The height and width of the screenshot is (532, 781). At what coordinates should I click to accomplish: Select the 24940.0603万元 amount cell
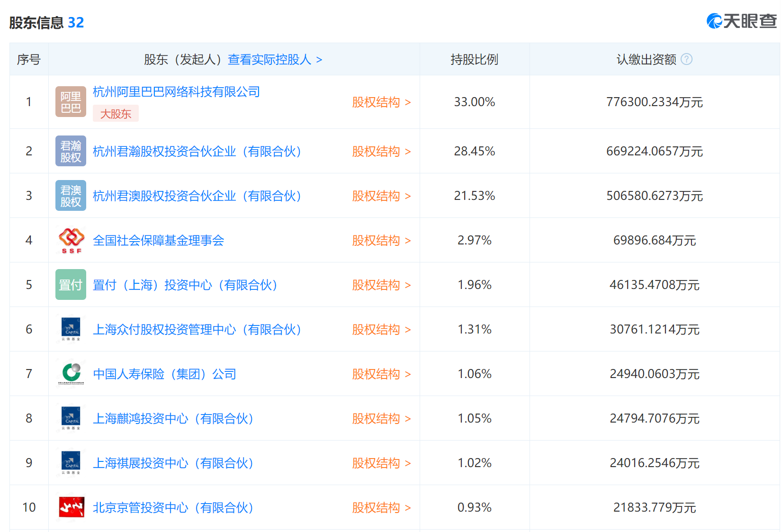tap(655, 374)
